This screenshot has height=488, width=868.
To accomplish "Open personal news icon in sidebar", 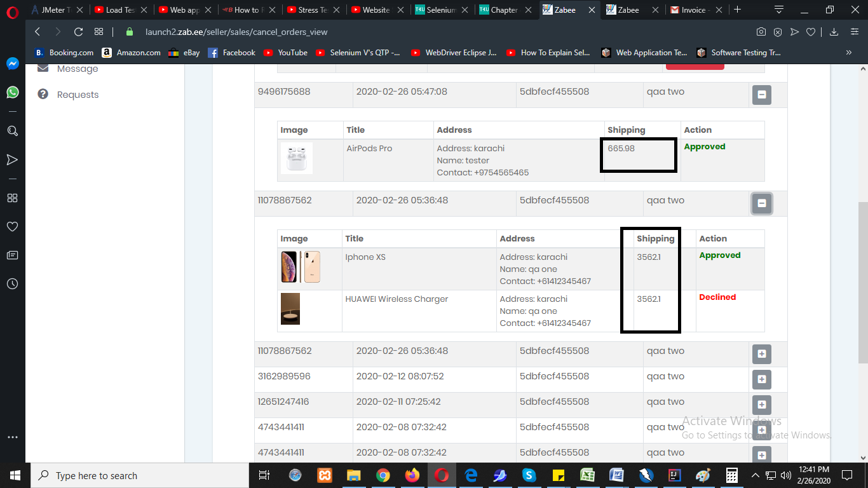I will tap(12, 255).
